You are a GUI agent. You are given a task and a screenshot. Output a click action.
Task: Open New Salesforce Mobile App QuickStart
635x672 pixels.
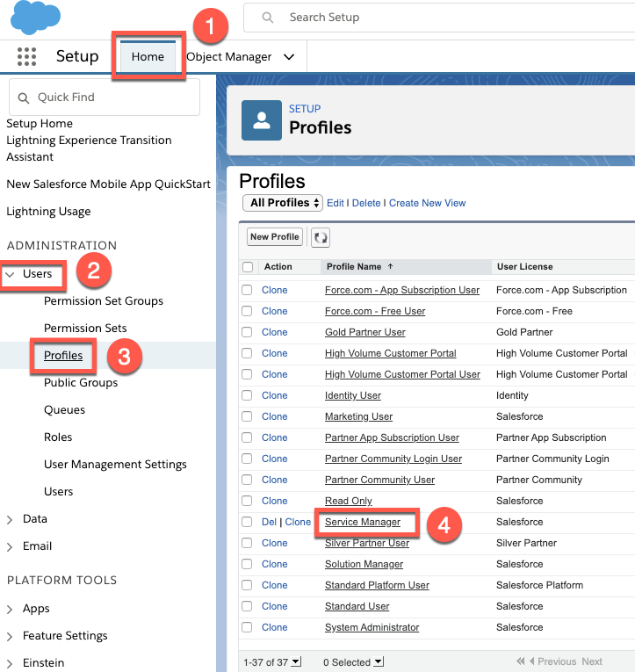[108, 184]
